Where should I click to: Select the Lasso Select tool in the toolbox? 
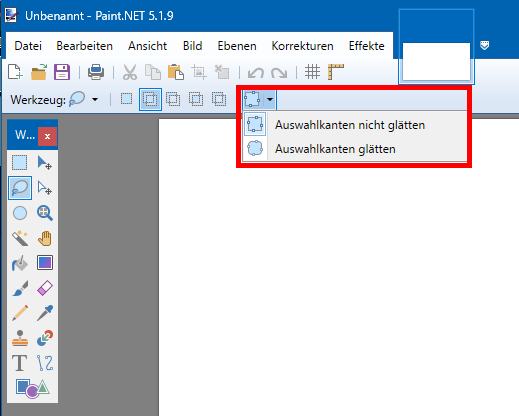coord(20,188)
